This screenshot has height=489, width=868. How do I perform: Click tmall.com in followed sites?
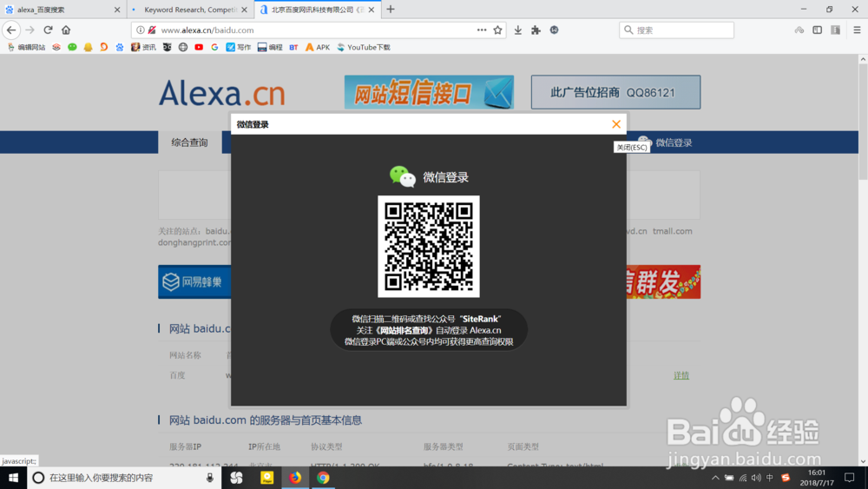click(x=672, y=231)
